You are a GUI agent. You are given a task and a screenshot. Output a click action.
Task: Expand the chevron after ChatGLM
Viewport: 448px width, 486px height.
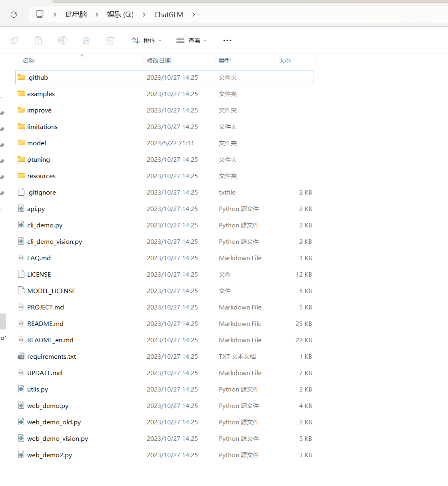pyautogui.click(x=194, y=14)
